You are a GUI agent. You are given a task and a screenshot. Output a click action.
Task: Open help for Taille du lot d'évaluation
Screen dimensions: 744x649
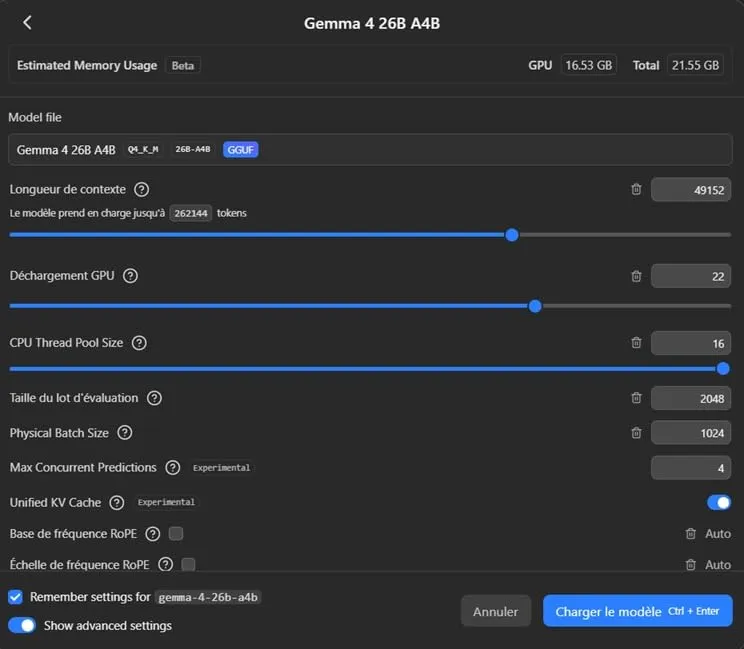(x=154, y=398)
